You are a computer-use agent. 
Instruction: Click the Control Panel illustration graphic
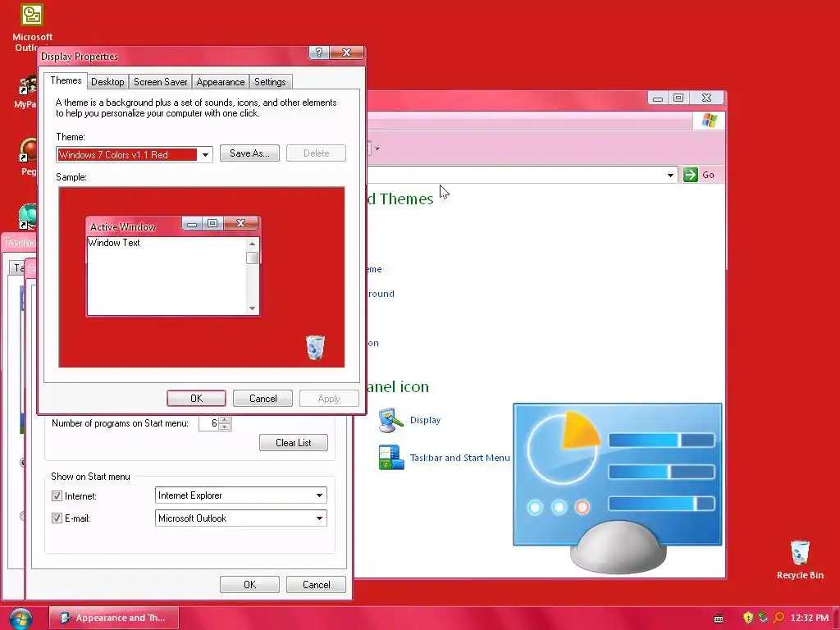pyautogui.click(x=617, y=488)
